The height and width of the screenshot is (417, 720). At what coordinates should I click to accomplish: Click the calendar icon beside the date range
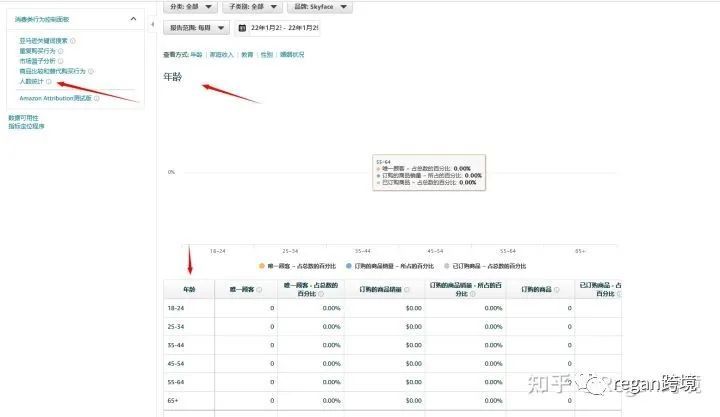point(242,28)
